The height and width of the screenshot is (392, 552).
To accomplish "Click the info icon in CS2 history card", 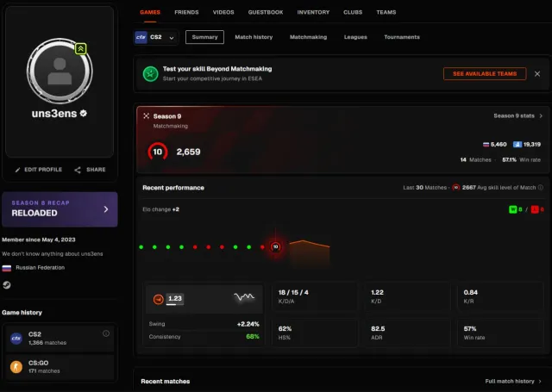I will click(x=106, y=333).
